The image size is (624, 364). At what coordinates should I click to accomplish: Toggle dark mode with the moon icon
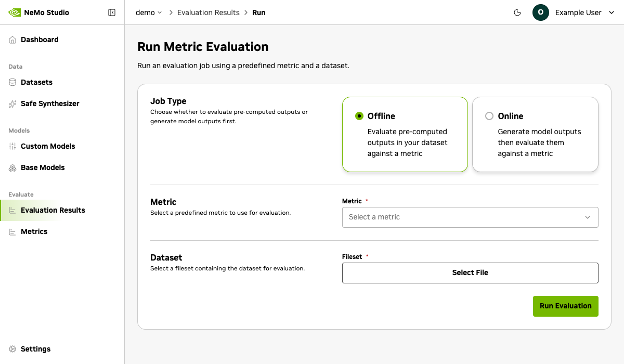[517, 12]
